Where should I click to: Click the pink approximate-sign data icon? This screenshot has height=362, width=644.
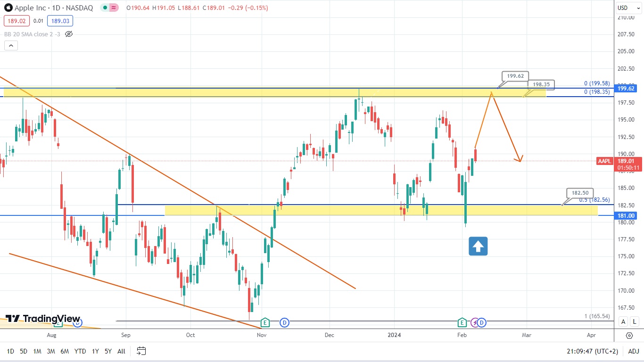click(113, 8)
